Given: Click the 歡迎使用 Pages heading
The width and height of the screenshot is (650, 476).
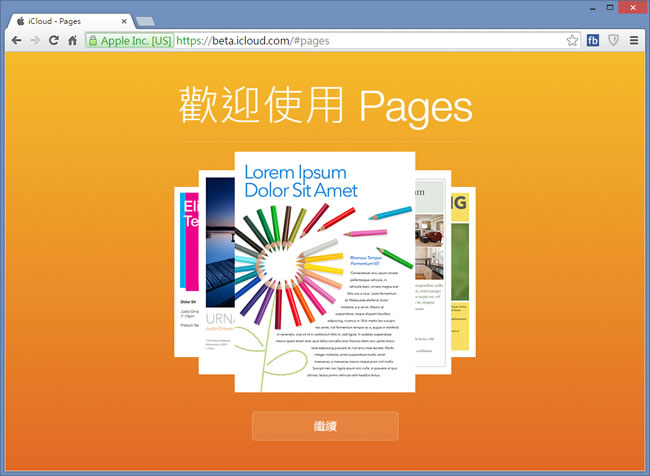Looking at the screenshot, I should 325,105.
